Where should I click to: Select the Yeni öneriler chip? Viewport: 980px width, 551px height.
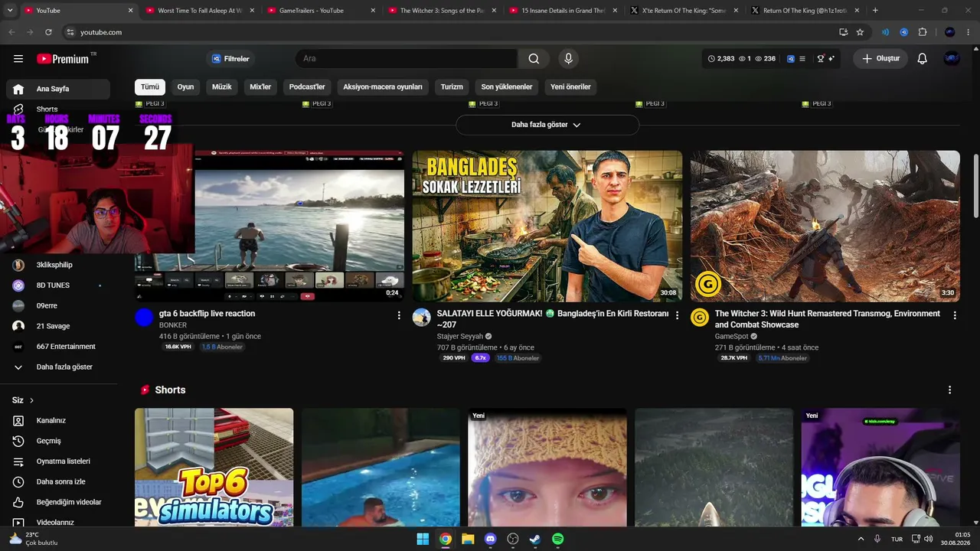click(570, 86)
